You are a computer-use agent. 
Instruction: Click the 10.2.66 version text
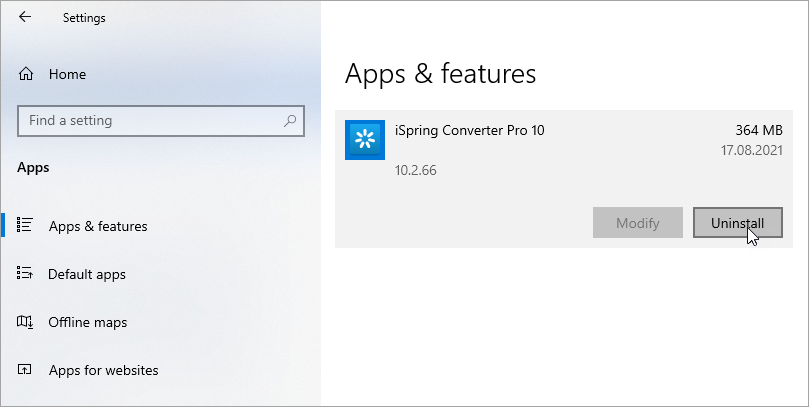415,170
